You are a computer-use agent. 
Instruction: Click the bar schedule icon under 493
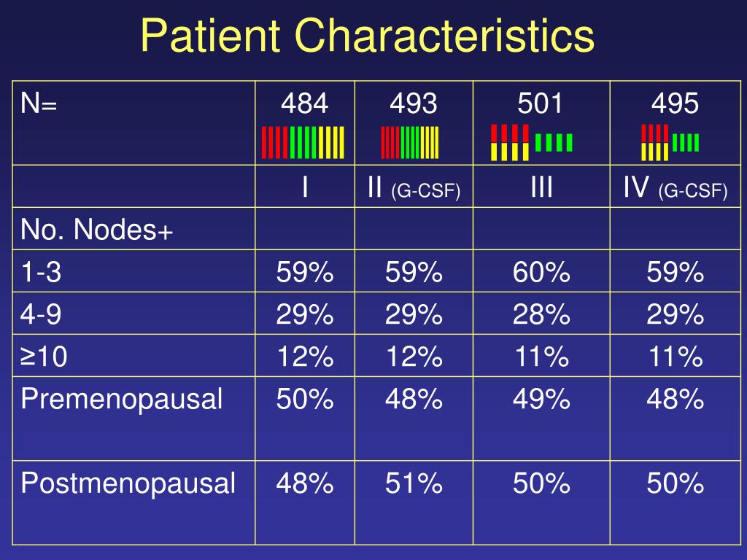[x=410, y=142]
